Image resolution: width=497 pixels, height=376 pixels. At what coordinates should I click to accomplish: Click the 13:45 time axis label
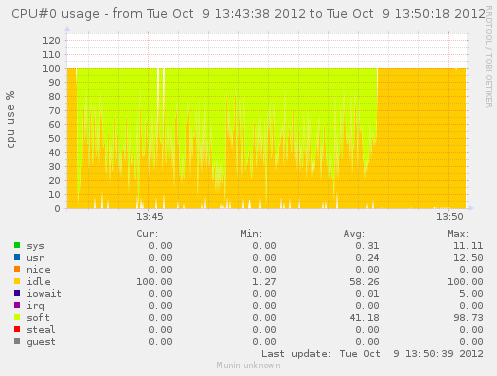point(150,217)
